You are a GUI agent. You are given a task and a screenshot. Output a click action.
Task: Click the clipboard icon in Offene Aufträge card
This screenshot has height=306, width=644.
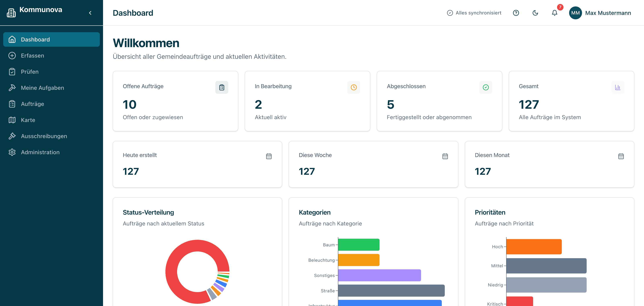tap(222, 87)
